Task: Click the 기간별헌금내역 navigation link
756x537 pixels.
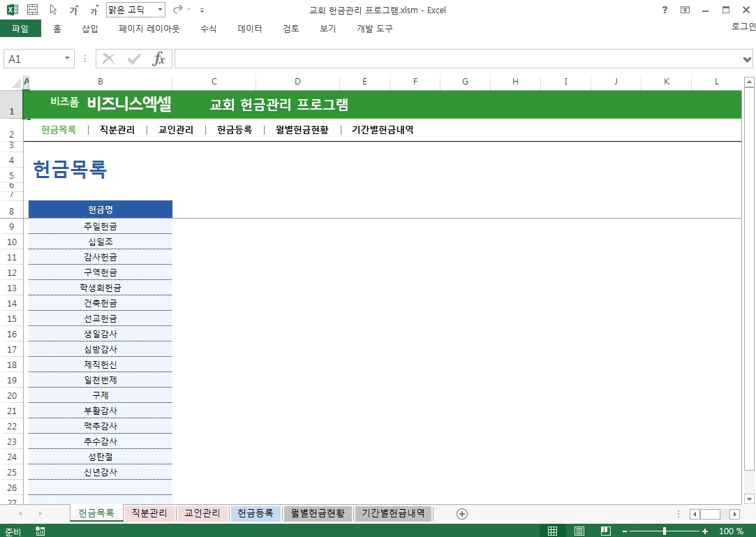Action: tap(383, 130)
